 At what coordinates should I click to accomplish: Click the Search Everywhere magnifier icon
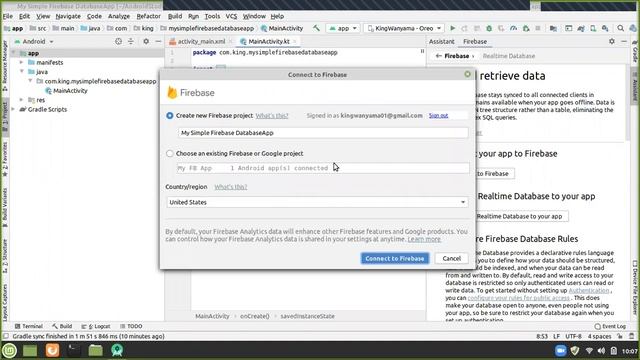[x=620, y=28]
